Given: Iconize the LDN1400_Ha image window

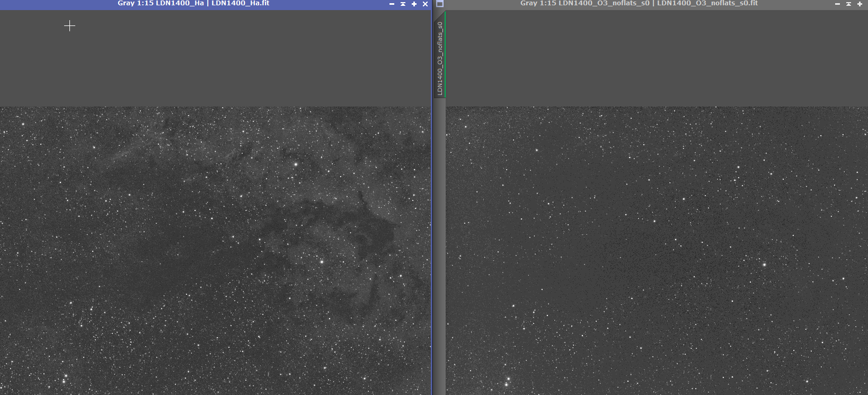Looking at the screenshot, I should pos(392,4).
